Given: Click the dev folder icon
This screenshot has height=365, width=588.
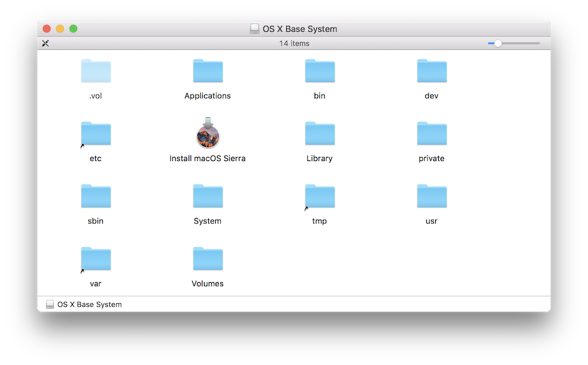Looking at the screenshot, I should coord(432,71).
